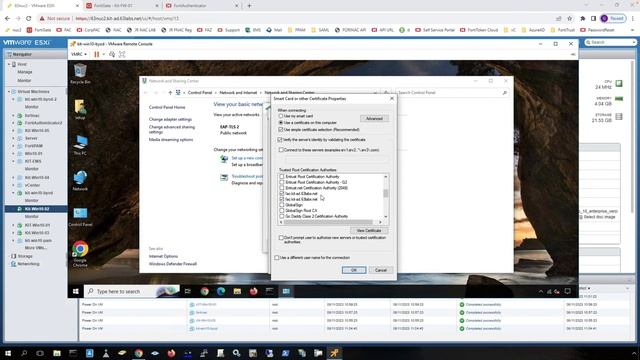Open Firefox from guest VM taskbar

253,291
